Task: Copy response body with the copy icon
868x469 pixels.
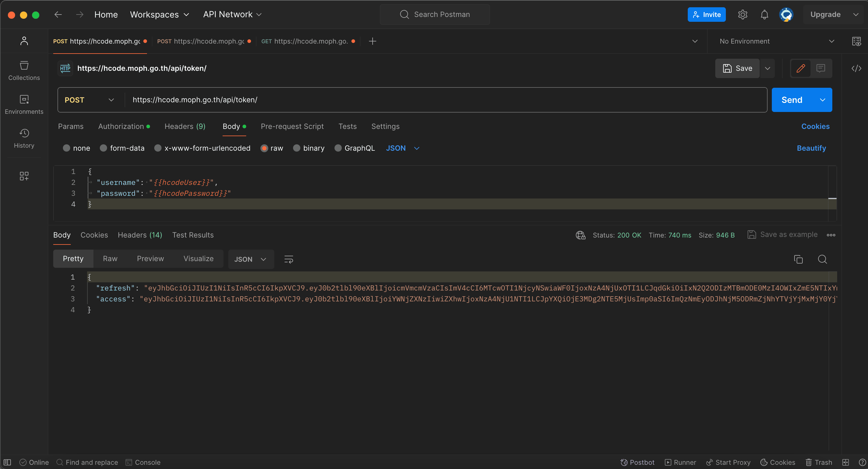Action: (x=798, y=259)
